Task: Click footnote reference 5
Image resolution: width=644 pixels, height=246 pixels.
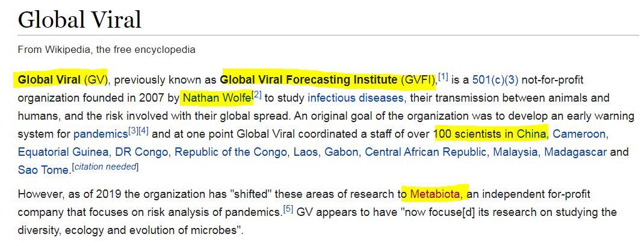Action: (288, 209)
